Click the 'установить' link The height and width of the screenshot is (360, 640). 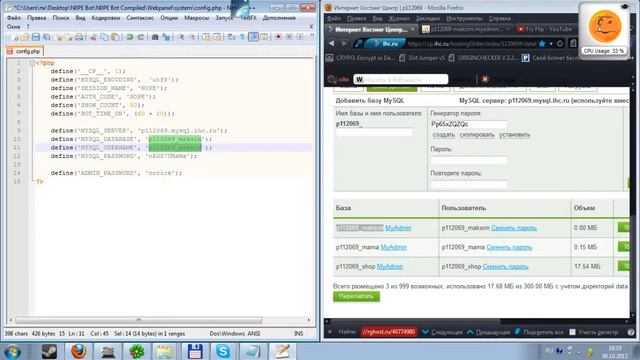(514, 135)
